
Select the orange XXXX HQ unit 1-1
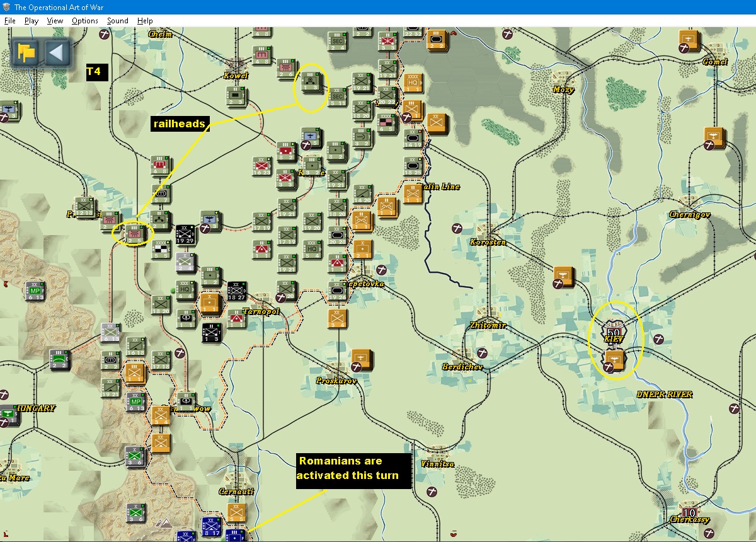(x=412, y=83)
